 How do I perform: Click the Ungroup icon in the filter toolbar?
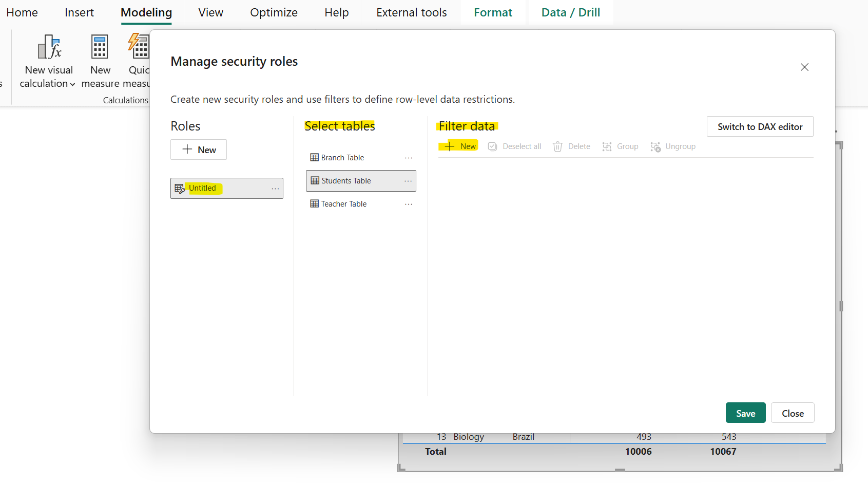tap(655, 147)
